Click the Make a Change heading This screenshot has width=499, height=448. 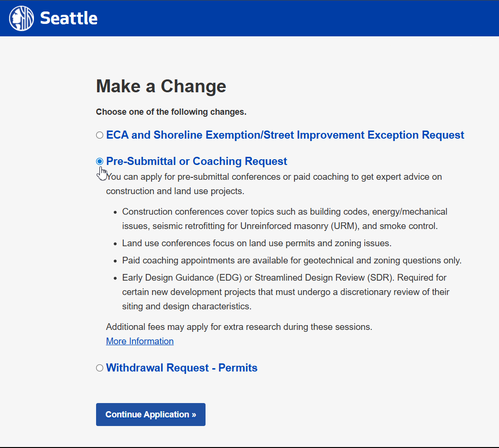click(x=161, y=86)
